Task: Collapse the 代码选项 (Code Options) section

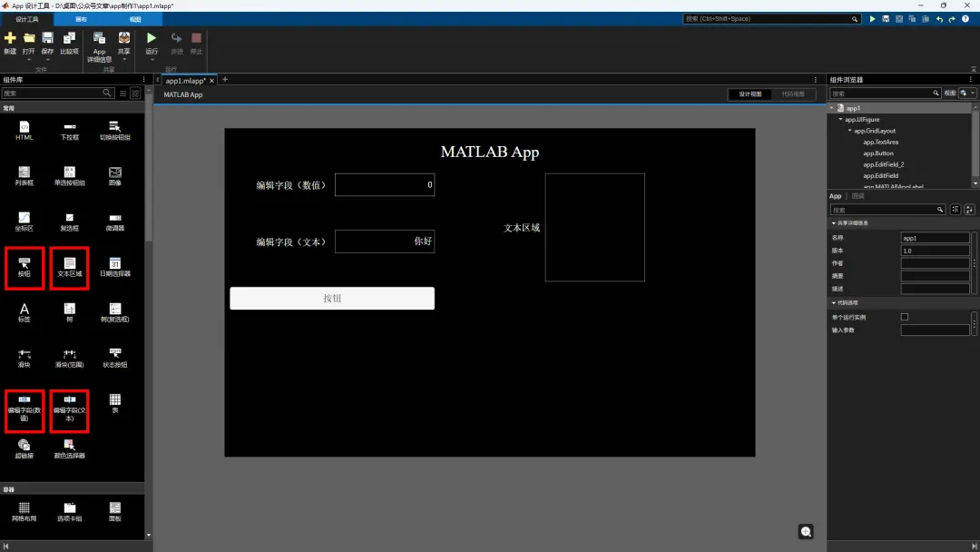Action: pos(834,303)
